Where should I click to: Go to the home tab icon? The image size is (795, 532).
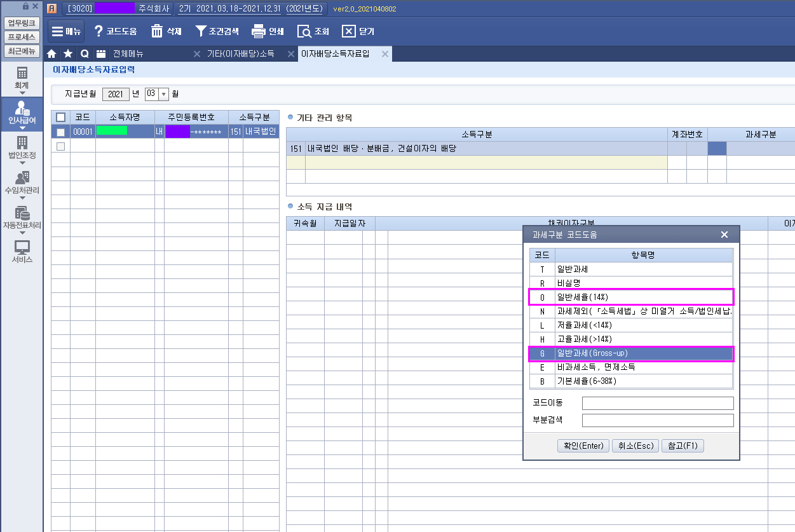[52, 54]
